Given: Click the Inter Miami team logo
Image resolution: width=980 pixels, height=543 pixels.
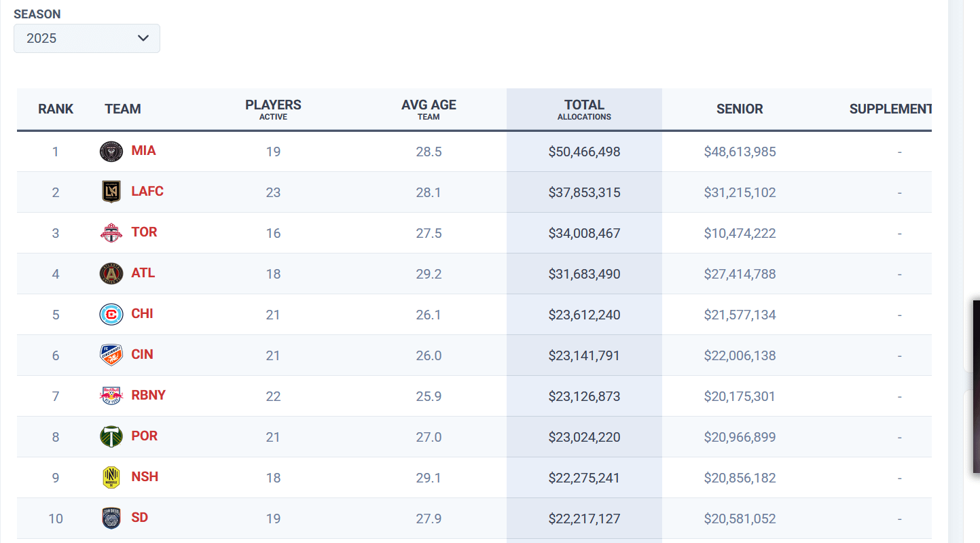Looking at the screenshot, I should pos(111,151).
